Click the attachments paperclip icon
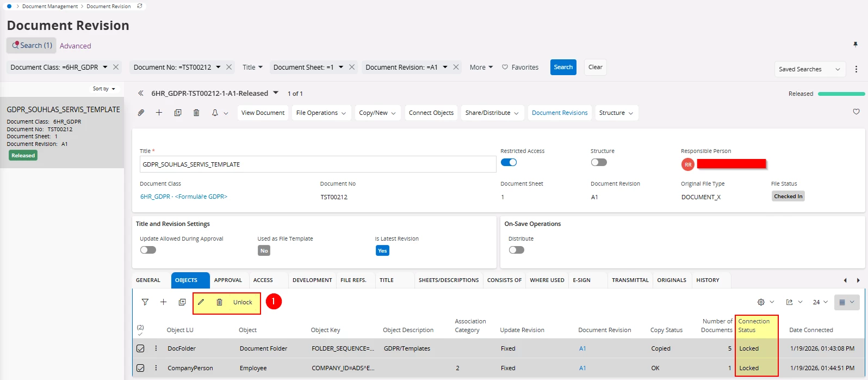 point(141,113)
